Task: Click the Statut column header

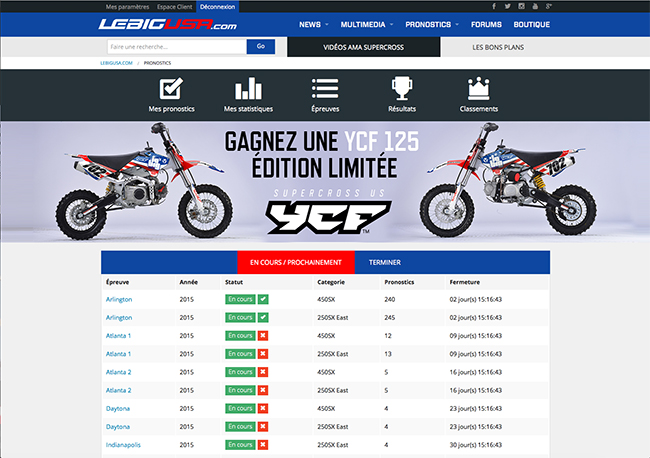Action: point(234,282)
